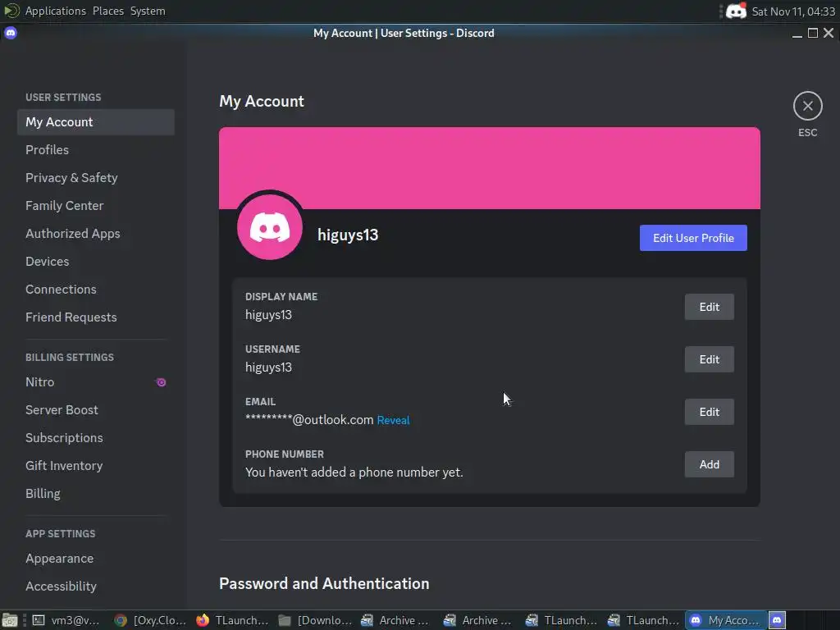Click the masked @outlook.com email text
The width and height of the screenshot is (840, 630).
[x=309, y=419]
